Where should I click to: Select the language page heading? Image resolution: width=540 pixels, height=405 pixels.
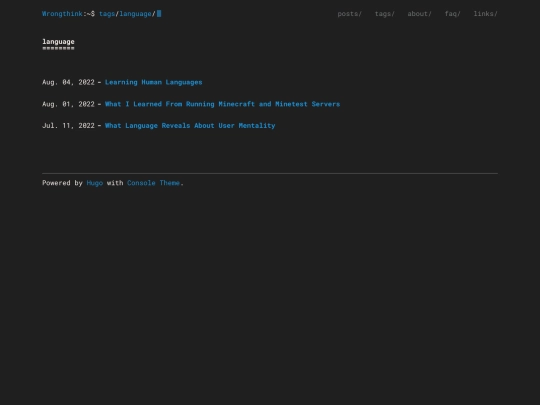pyautogui.click(x=58, y=42)
